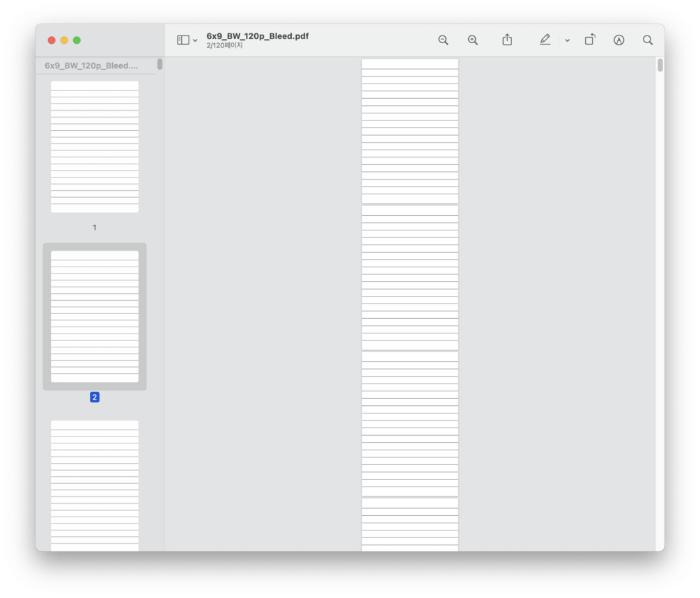The height and width of the screenshot is (598, 700).
Task: Select page 2 thumbnail in sidebar
Action: point(95,317)
